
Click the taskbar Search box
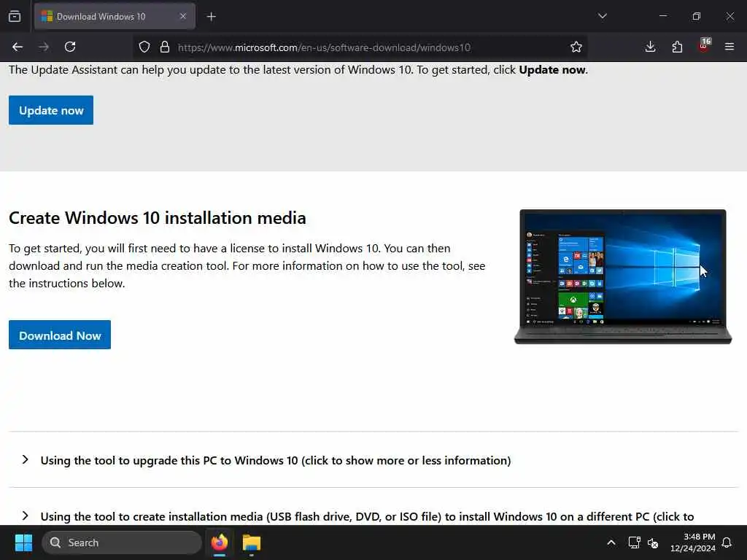[122, 542]
